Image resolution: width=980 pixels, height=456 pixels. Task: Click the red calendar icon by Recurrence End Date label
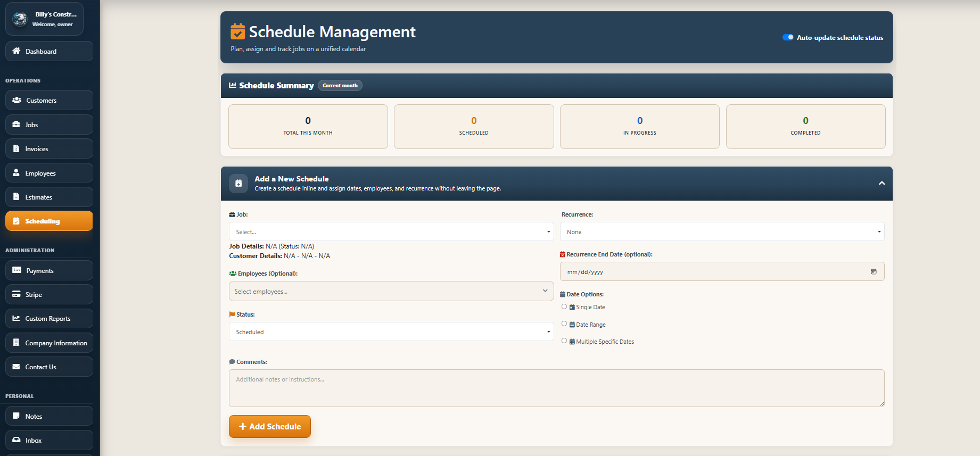point(563,254)
